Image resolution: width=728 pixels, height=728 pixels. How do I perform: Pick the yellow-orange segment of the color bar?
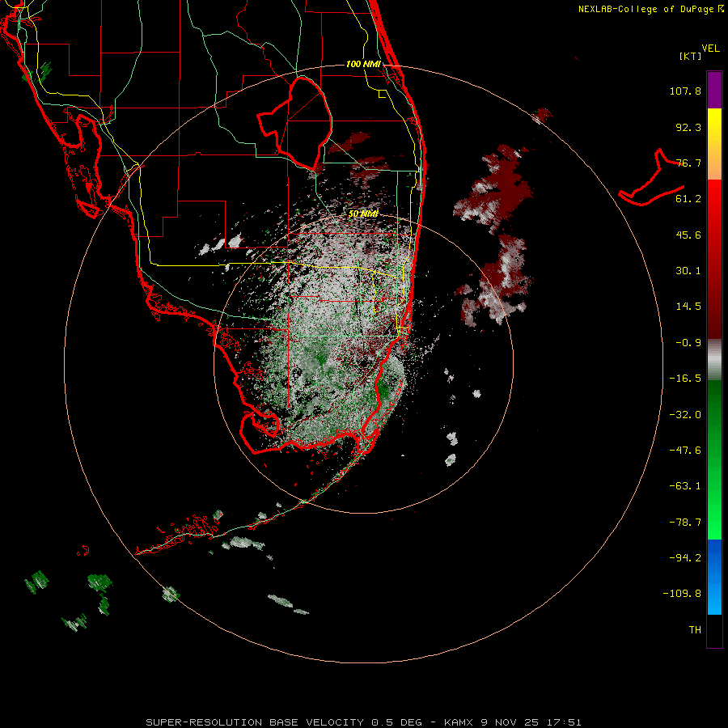(714, 144)
